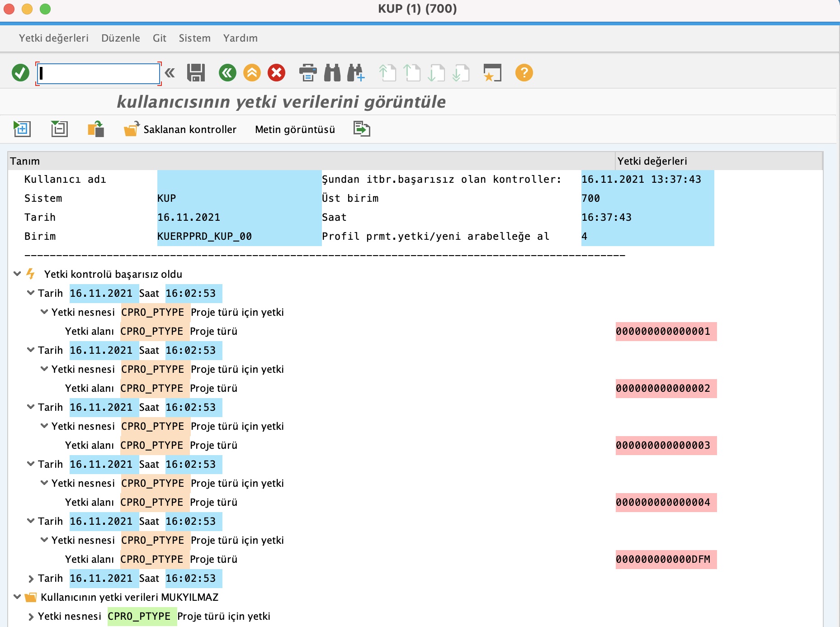840x627 pixels.
Task: Select the Find binoculars icon
Action: click(333, 73)
